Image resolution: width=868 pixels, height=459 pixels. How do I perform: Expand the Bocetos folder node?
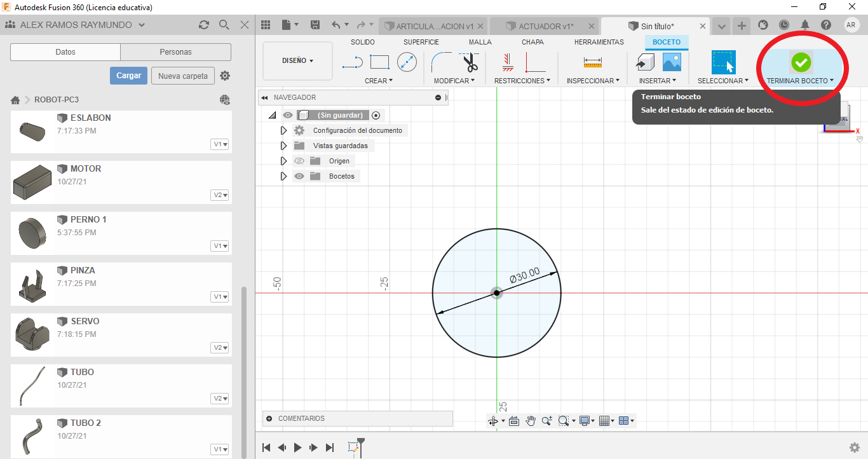[283, 176]
